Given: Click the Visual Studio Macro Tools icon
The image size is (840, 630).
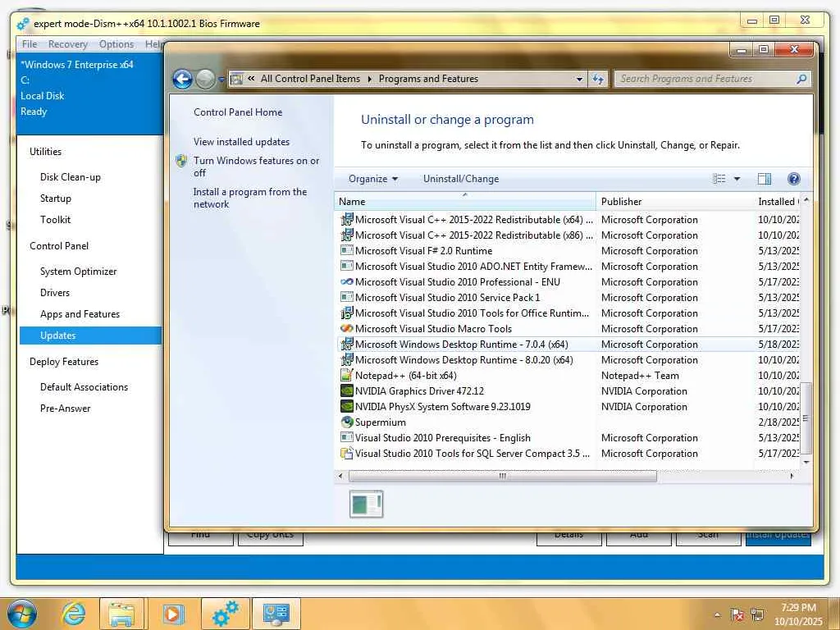Looking at the screenshot, I should [347, 328].
